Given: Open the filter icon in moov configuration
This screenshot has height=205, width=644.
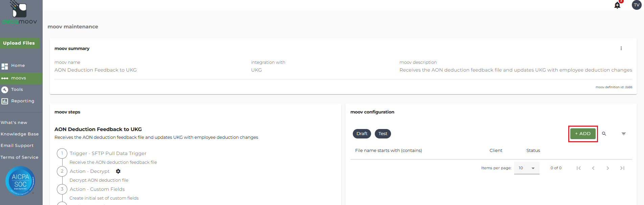Looking at the screenshot, I should pos(624,134).
